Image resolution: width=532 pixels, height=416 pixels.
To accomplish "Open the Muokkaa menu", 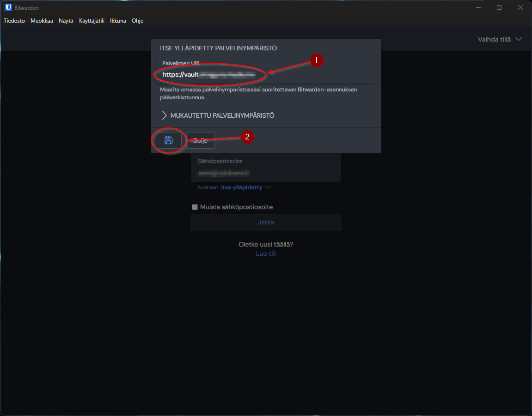I will pyautogui.click(x=42, y=21).
